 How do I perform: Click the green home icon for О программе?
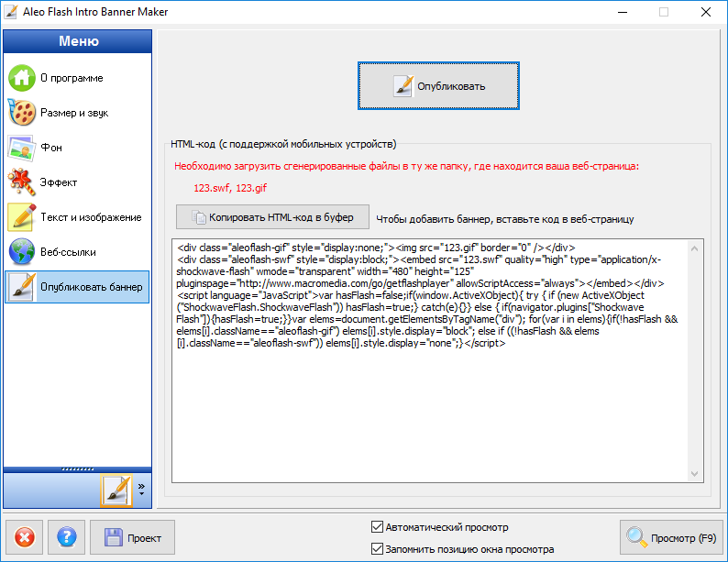coord(22,78)
